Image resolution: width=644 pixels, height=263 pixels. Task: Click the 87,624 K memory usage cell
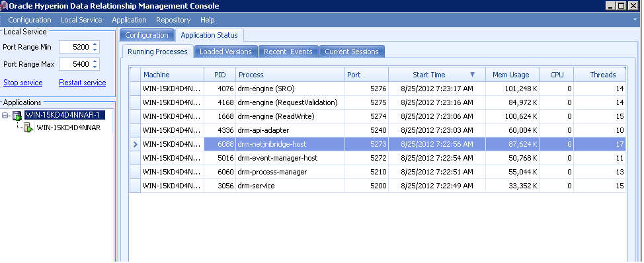click(512, 145)
